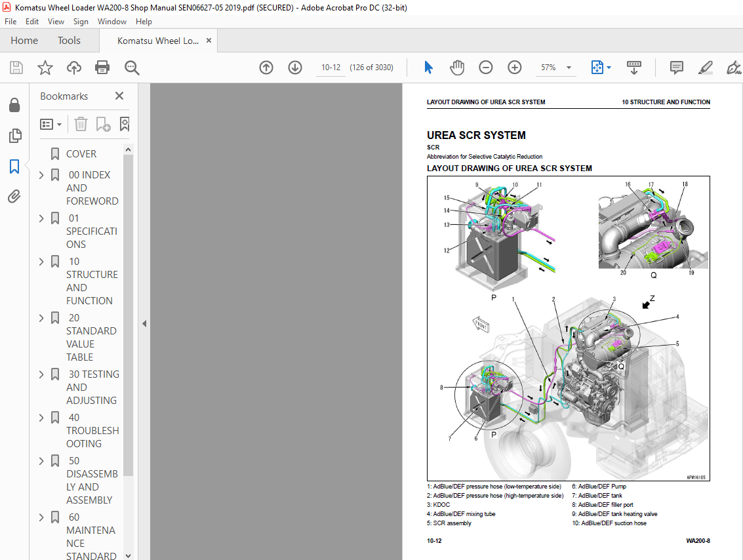The width and height of the screenshot is (743, 560).
Task: Click the 57% zoom value field
Action: tap(548, 68)
